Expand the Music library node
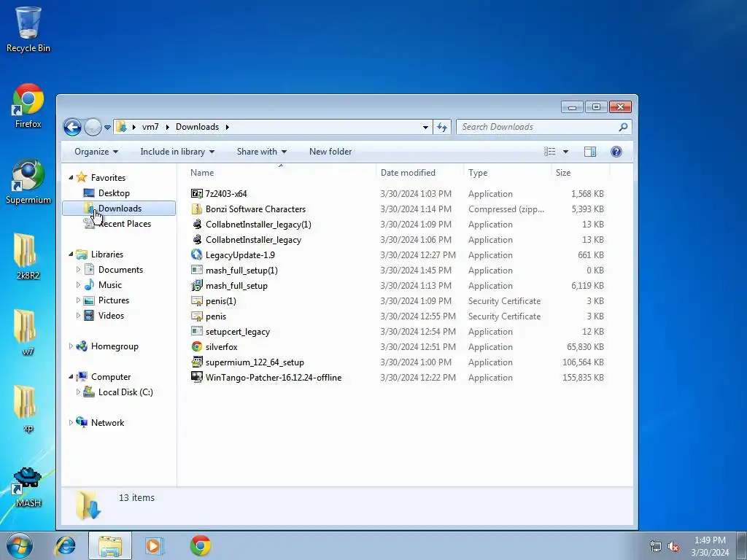 tap(78, 285)
